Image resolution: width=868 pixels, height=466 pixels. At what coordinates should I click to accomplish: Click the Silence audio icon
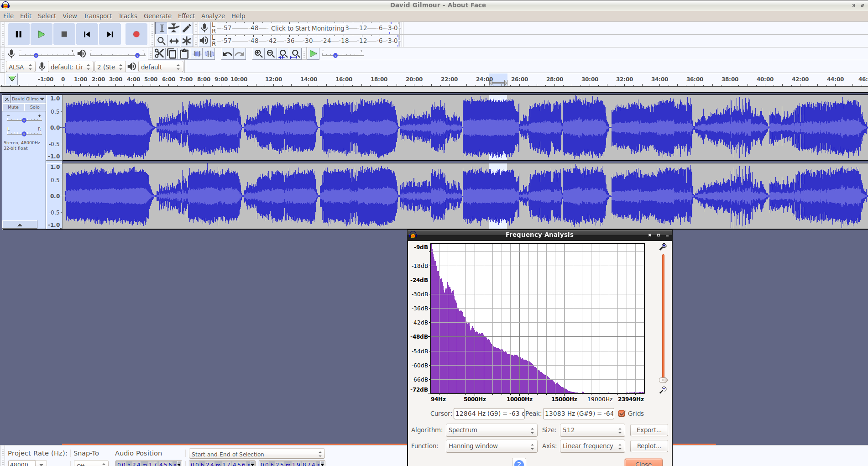[x=209, y=54]
